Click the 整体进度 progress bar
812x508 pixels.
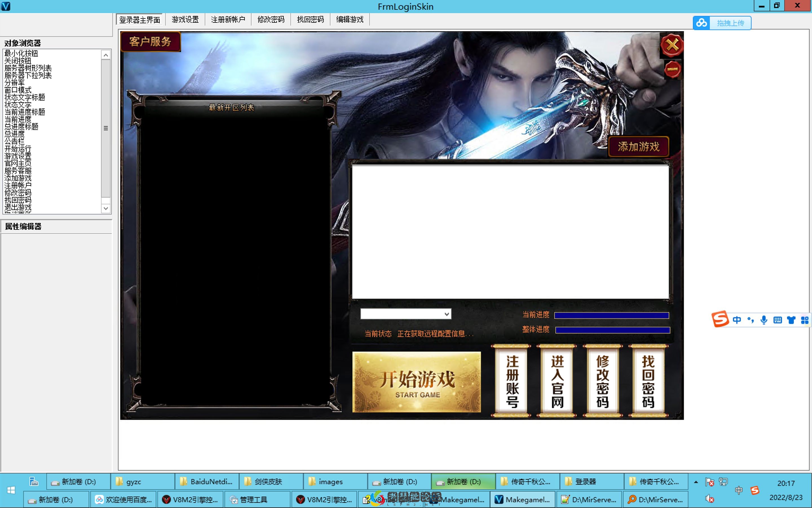613,330
